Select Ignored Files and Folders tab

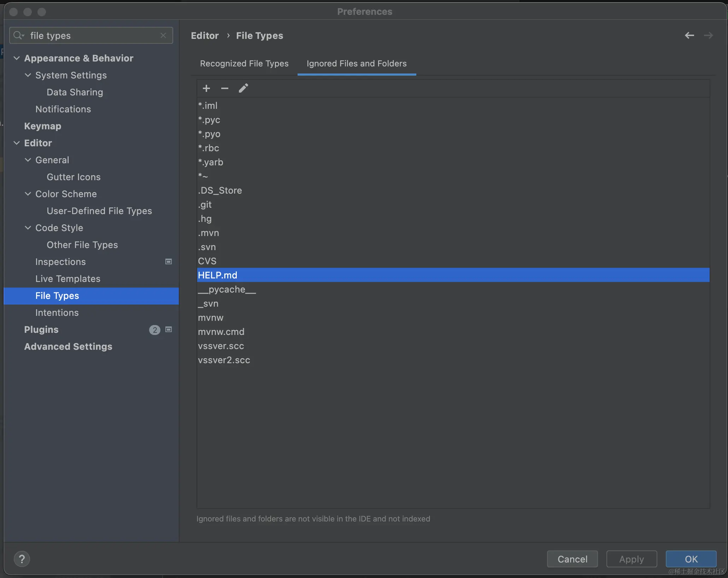(x=357, y=64)
